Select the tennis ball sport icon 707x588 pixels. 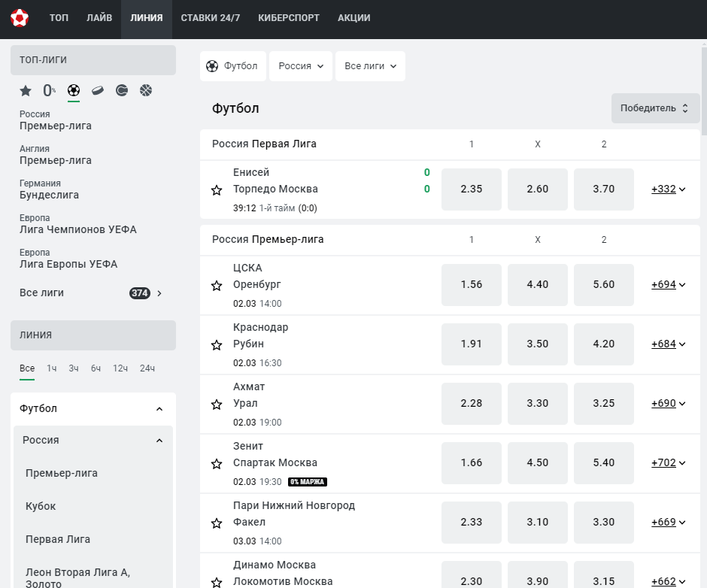pos(122,91)
